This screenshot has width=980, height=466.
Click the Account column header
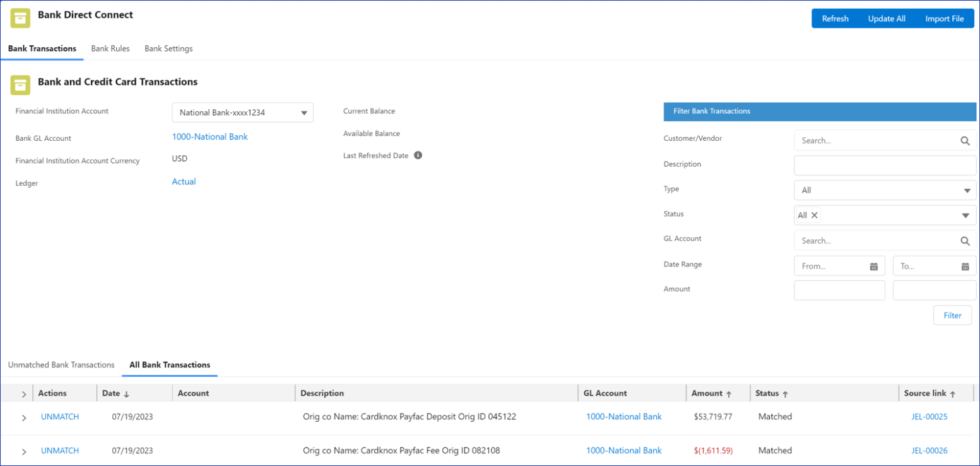(x=193, y=393)
